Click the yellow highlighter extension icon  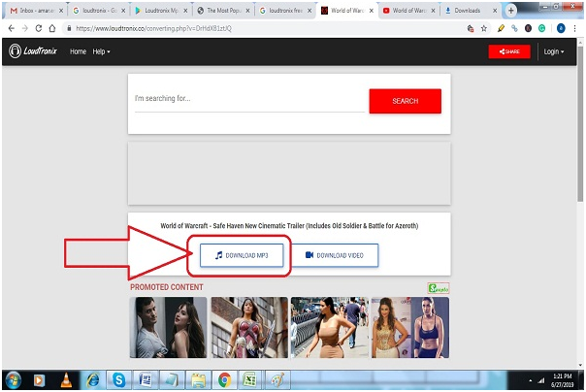coord(502,28)
